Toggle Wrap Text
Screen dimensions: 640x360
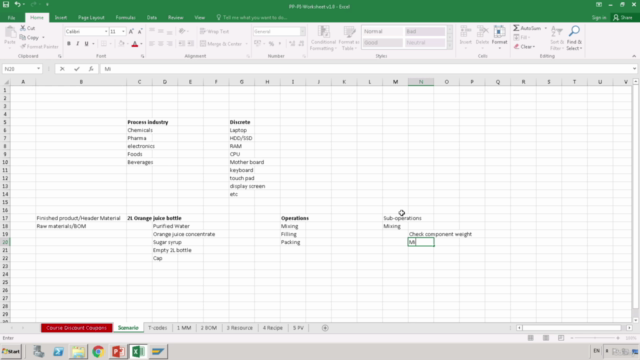click(x=214, y=31)
